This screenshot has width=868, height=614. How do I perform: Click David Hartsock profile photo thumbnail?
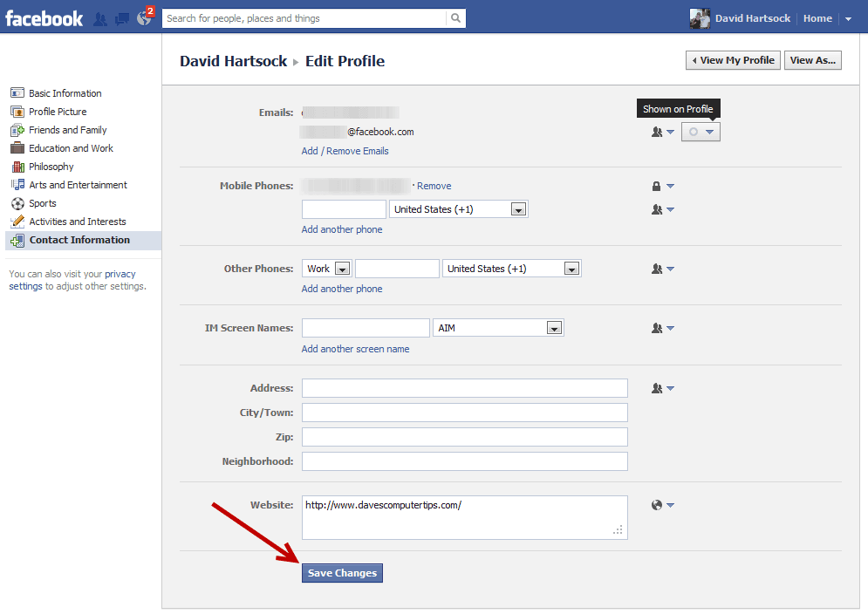pyautogui.click(x=700, y=18)
